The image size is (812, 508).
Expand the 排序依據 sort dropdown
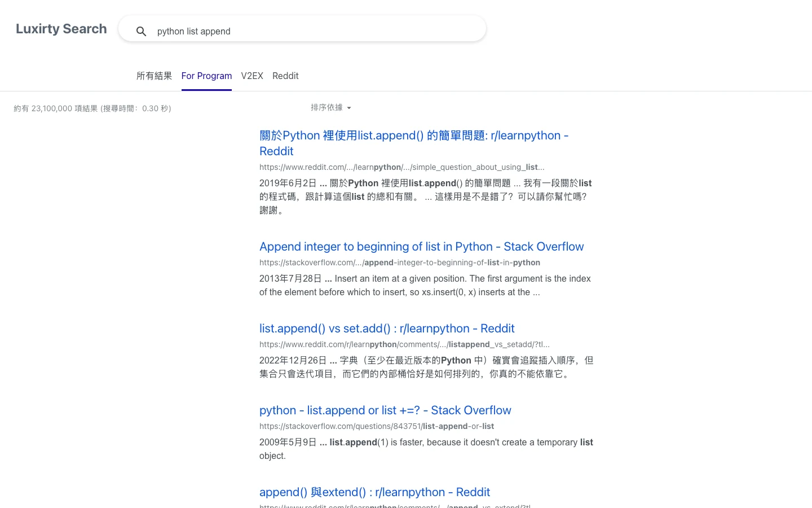pyautogui.click(x=331, y=107)
